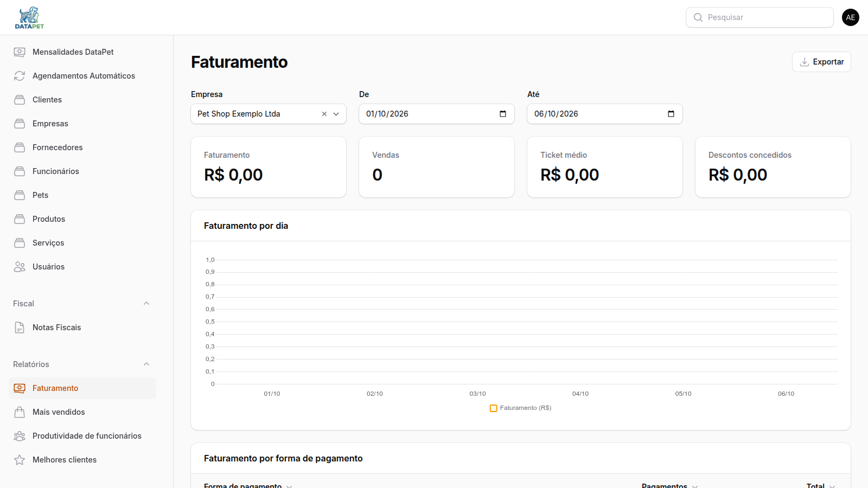Click the Pets sidebar icon
The image size is (868, 488).
click(20, 195)
